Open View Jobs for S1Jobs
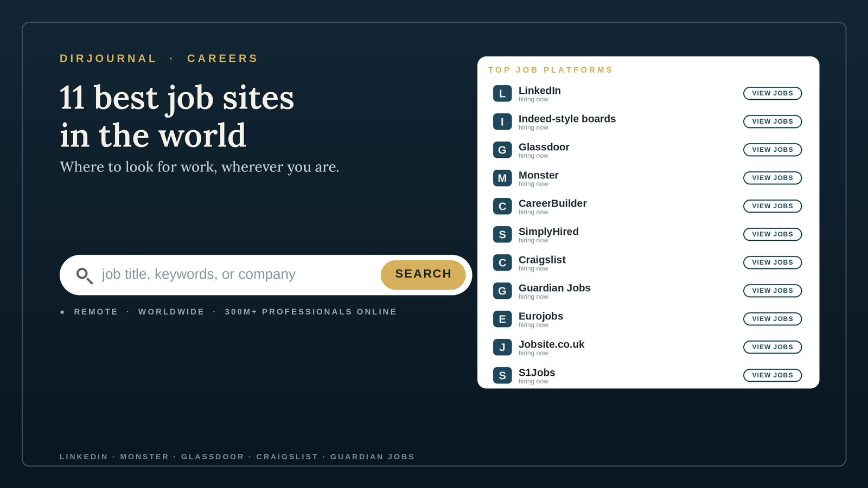Screen dimensions: 868x488 (x=773, y=375)
